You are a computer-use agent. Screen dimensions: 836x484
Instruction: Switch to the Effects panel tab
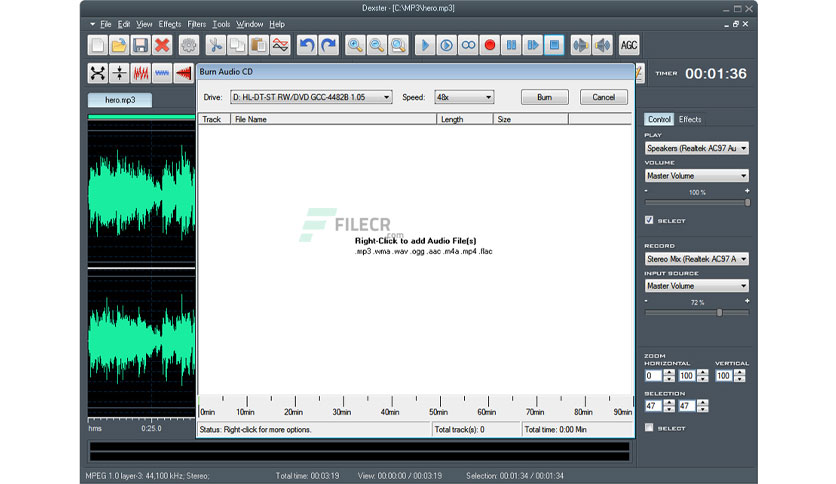(690, 119)
